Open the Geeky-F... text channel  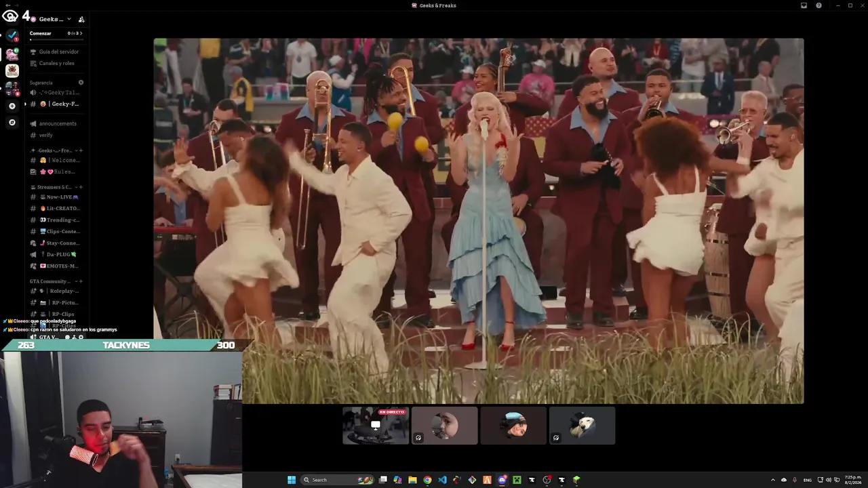pos(56,104)
